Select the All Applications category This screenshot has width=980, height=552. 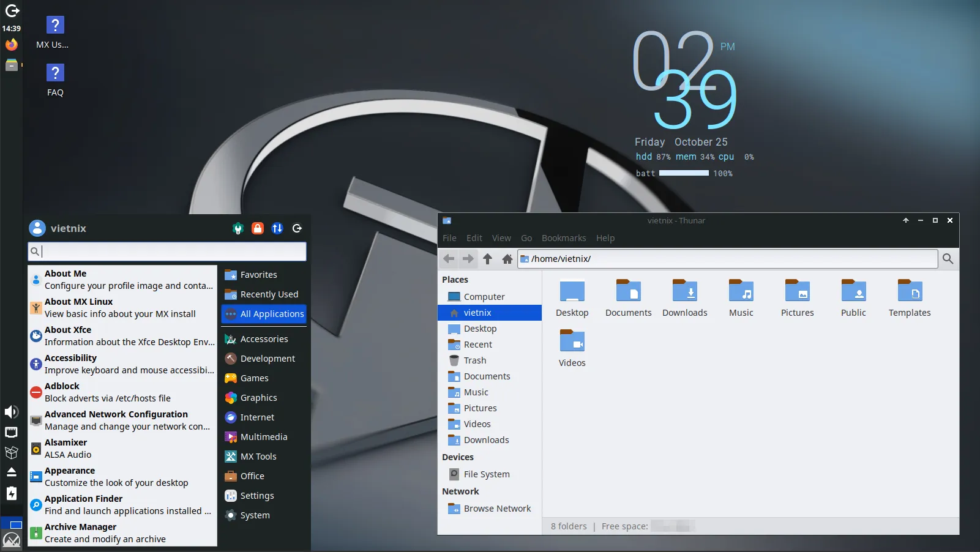point(264,314)
